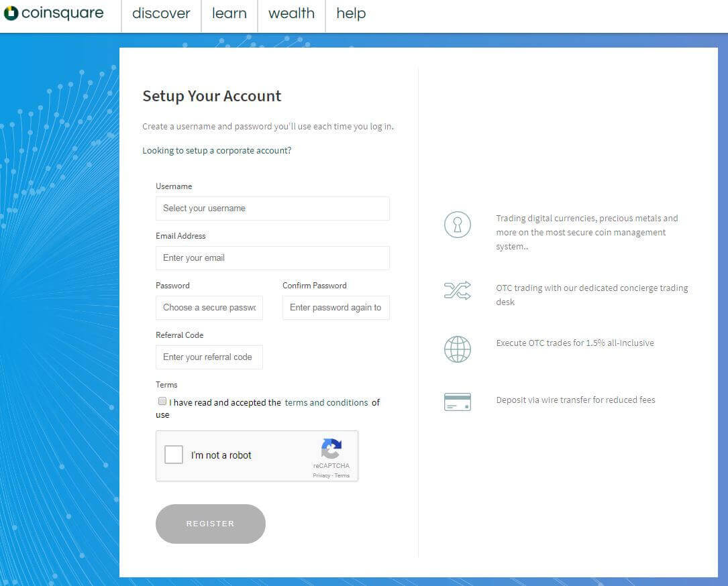The width and height of the screenshot is (728, 586).
Task: Click the 'Confirm Password' field label
Action: point(315,286)
